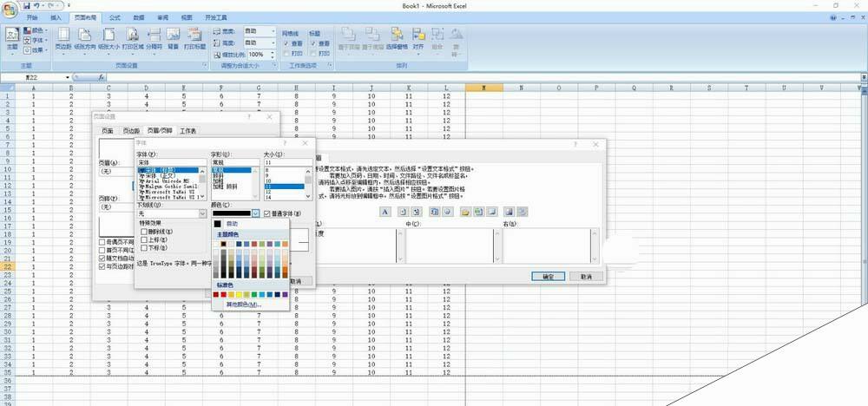Open the 纸张大小 paper size menu

pyautogui.click(x=109, y=40)
